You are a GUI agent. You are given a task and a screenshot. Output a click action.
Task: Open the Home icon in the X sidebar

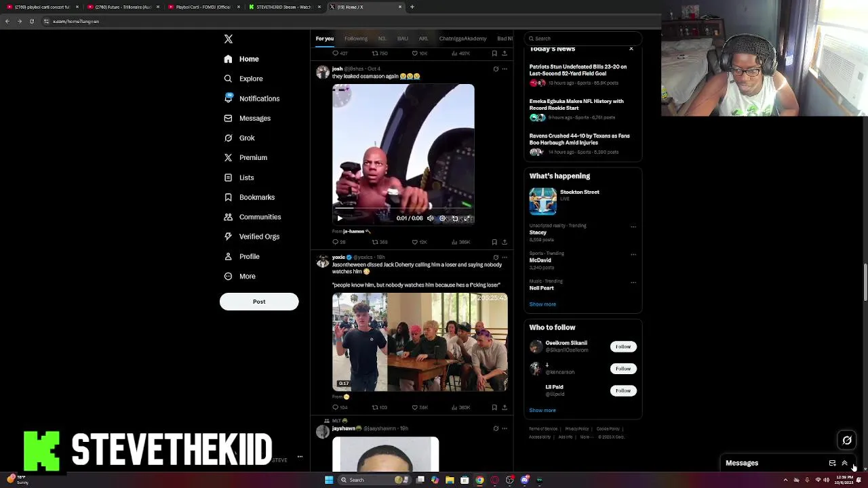(228, 59)
